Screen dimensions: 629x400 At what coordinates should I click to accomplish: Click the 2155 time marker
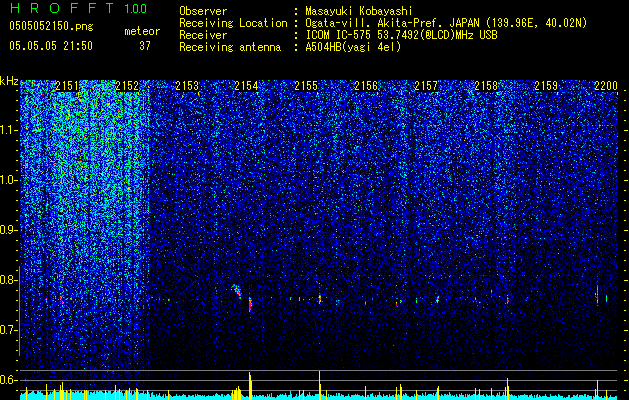[x=306, y=86]
